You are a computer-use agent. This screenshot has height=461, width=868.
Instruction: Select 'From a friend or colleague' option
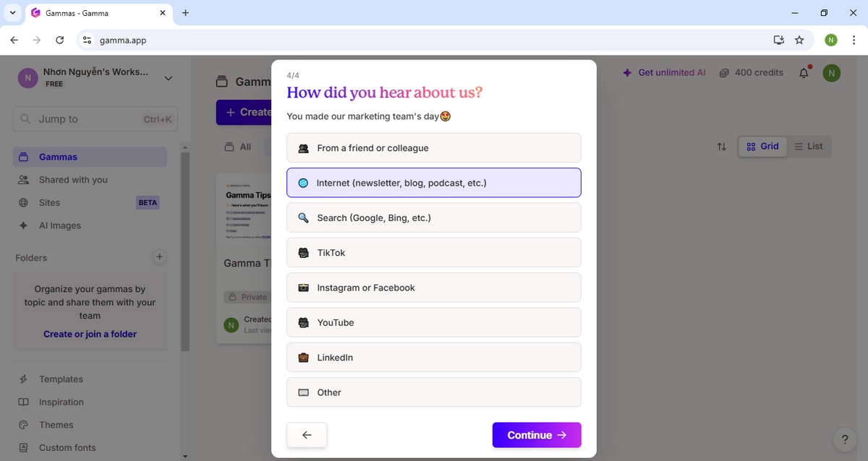433,147
